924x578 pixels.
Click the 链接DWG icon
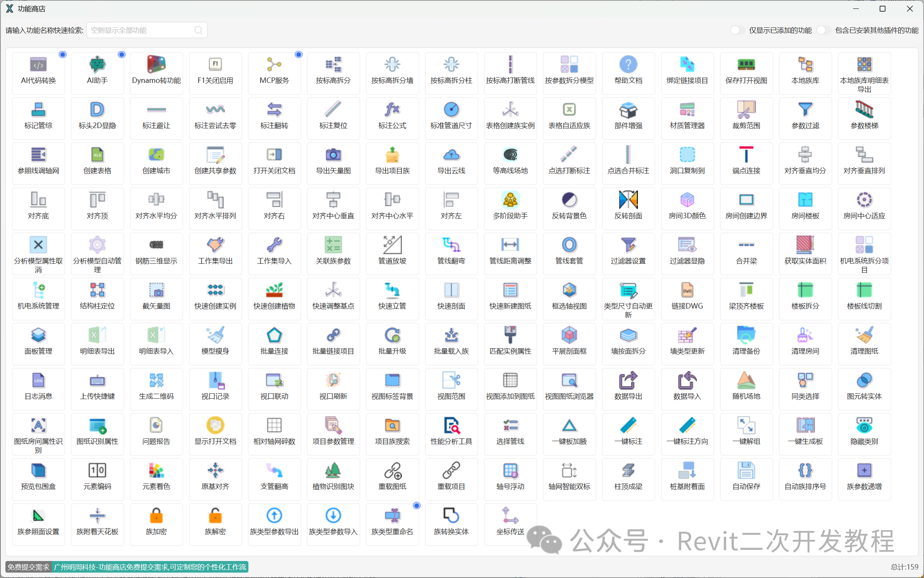tap(687, 290)
